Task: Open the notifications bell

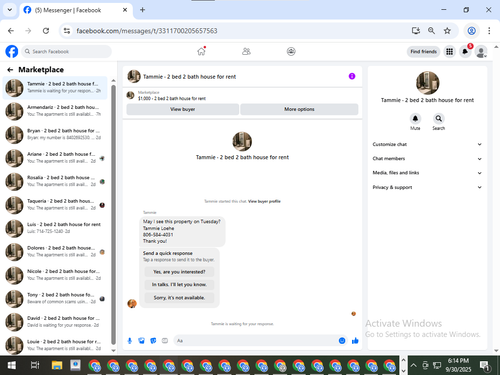Action: coord(465,52)
